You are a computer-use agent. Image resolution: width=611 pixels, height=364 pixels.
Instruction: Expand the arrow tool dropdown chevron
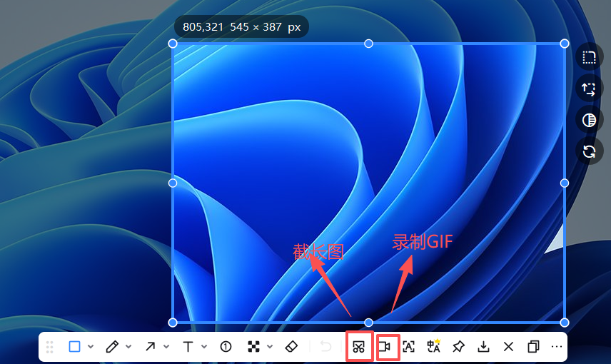coord(166,346)
